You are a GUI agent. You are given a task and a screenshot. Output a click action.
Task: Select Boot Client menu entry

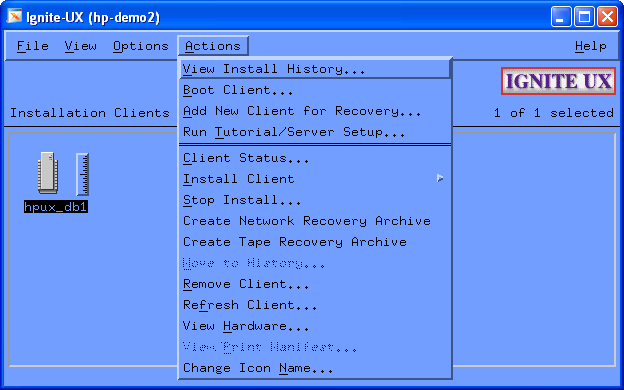point(315,90)
